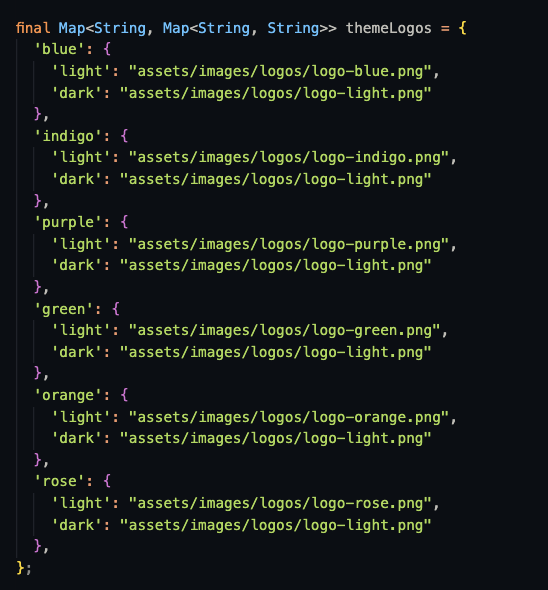Click the 'indigo' map key

pos(68,136)
